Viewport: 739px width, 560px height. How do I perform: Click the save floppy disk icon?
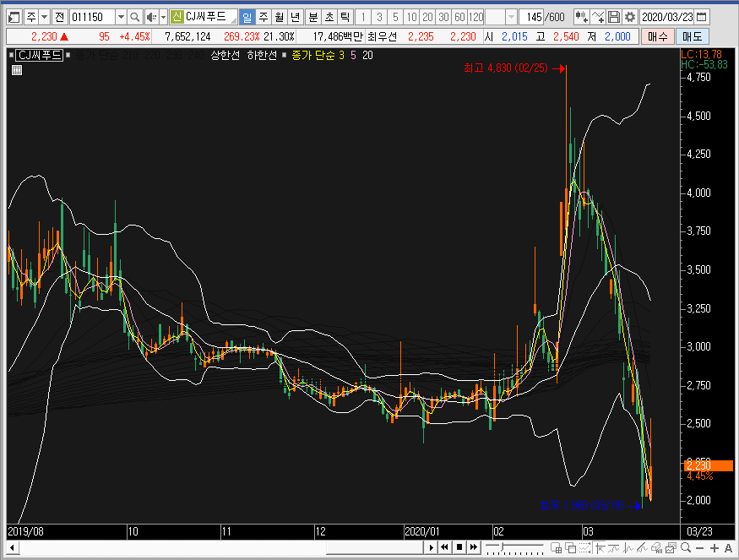(614, 18)
